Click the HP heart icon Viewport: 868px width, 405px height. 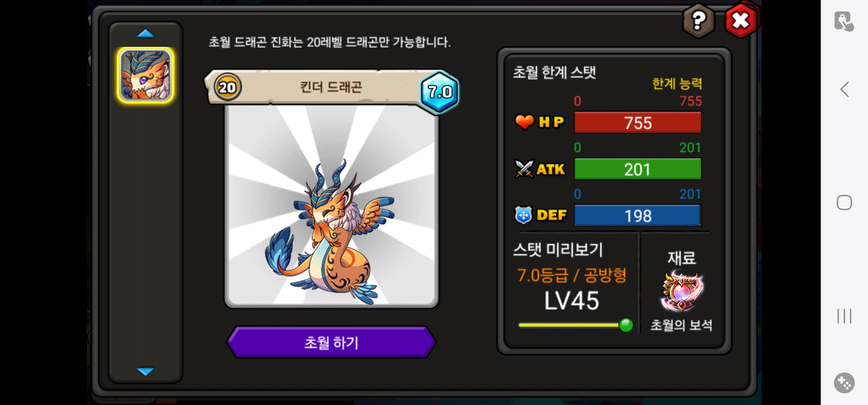[x=524, y=122]
